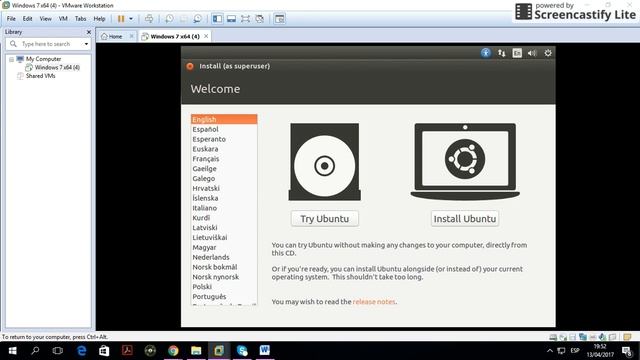The width and height of the screenshot is (640, 360).
Task: Open File Explorer from the taskbar
Action: pos(196,351)
